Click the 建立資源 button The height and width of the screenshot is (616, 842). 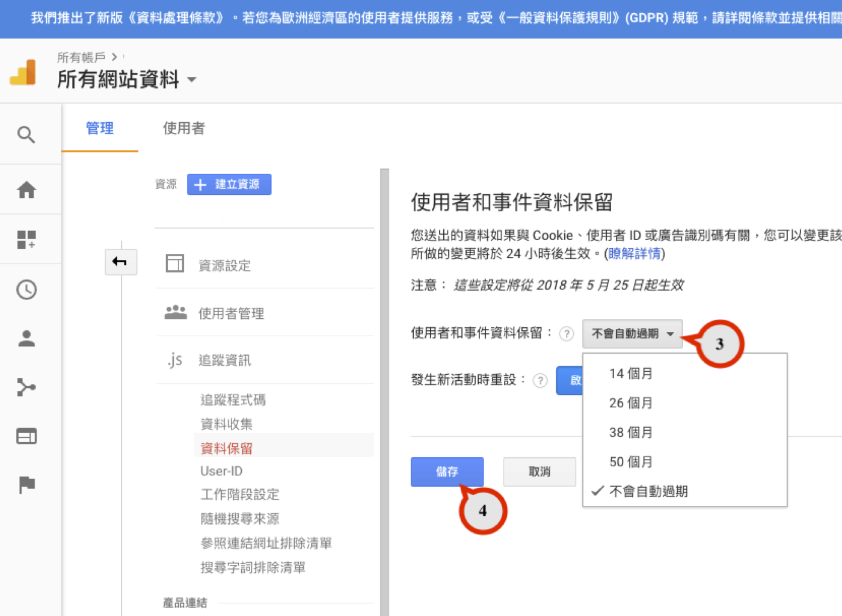[x=229, y=185]
